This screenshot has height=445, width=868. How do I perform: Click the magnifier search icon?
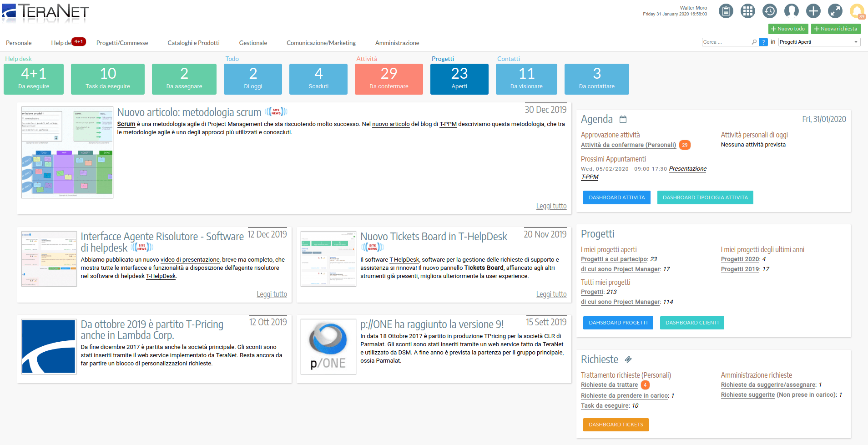pos(754,42)
